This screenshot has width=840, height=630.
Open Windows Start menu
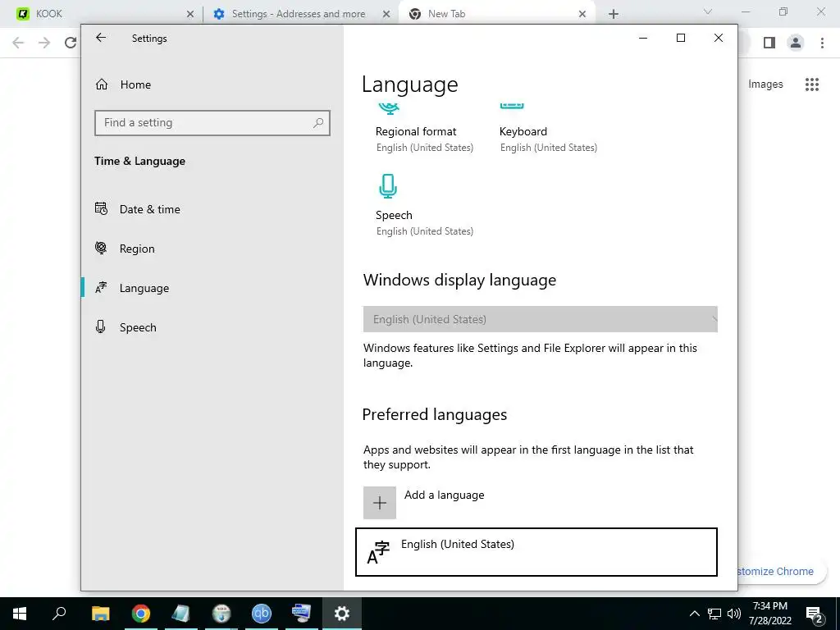click(20, 614)
